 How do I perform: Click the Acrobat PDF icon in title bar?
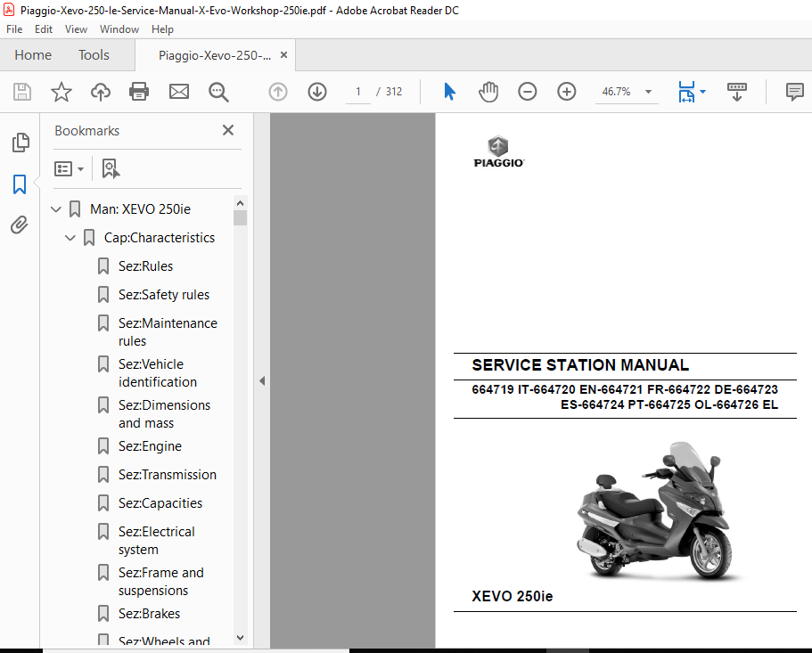[x=9, y=10]
